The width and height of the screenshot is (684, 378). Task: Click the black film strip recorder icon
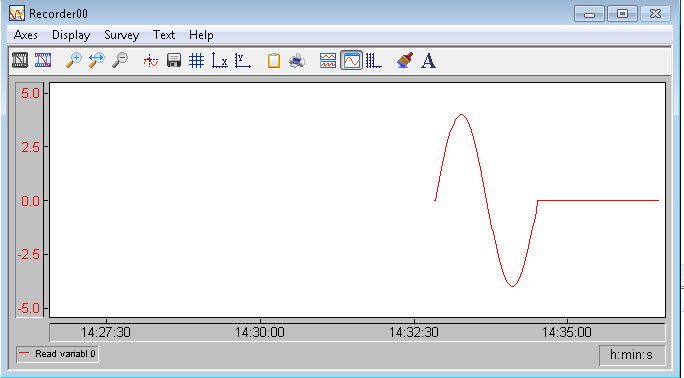(x=20, y=60)
